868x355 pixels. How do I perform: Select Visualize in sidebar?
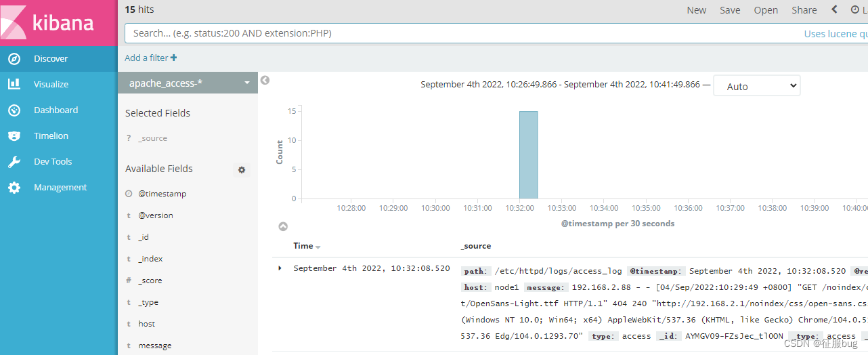click(51, 85)
